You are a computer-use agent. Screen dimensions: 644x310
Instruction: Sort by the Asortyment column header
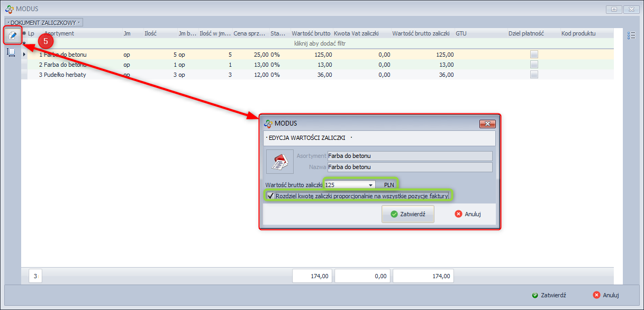click(59, 33)
